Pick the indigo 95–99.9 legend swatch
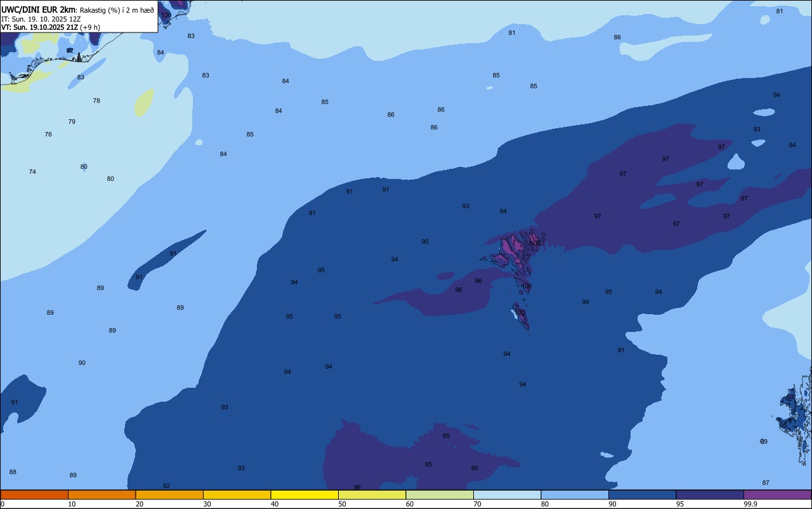Viewport: 812px width, 509px height. [x=710, y=494]
